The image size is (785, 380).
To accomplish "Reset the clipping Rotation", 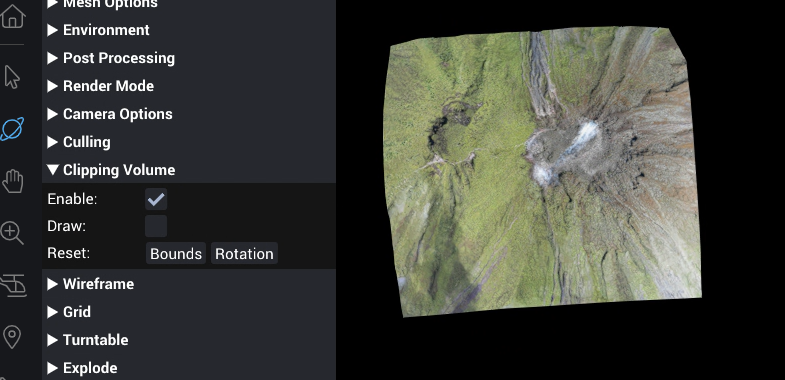I will tap(244, 253).
